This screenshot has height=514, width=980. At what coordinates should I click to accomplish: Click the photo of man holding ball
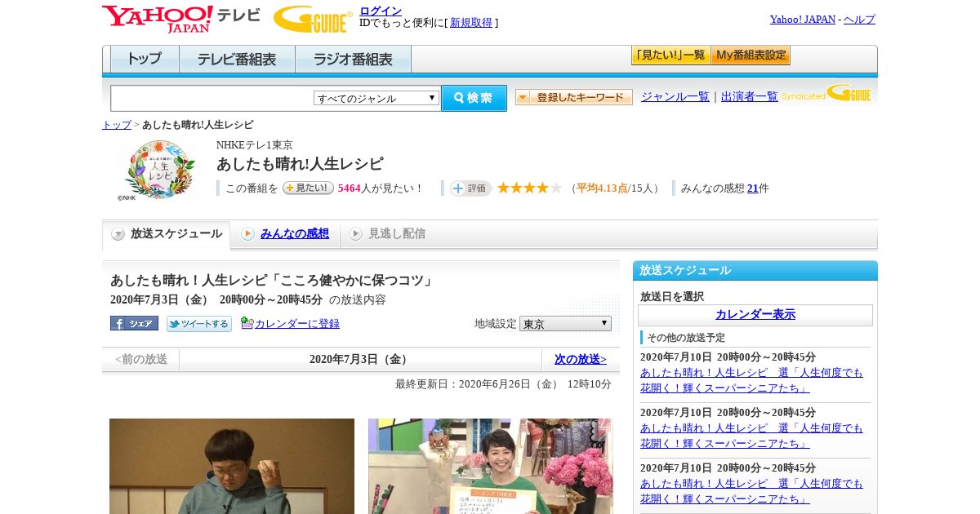[232, 466]
